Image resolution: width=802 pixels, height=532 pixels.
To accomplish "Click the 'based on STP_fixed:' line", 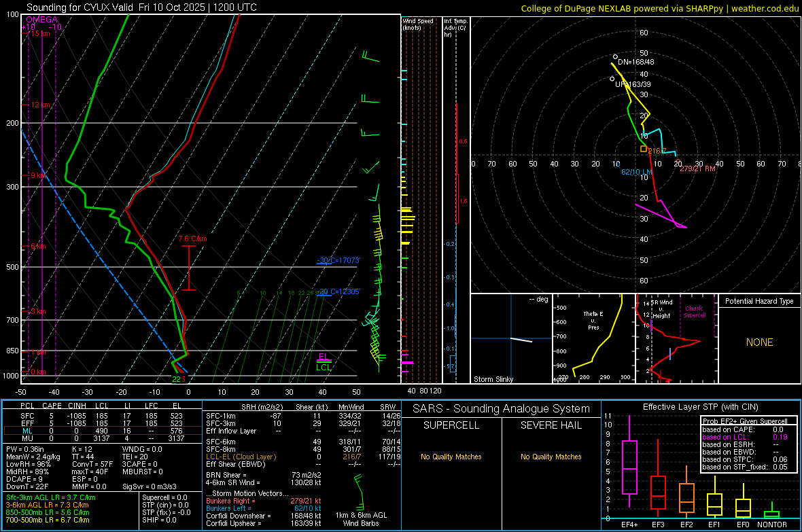I will 745,467.
